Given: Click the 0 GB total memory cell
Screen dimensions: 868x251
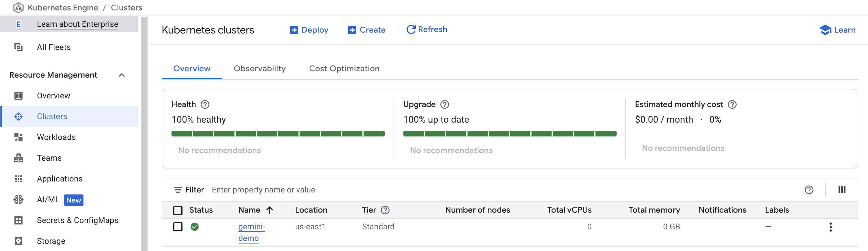Looking at the screenshot, I should [671, 227].
